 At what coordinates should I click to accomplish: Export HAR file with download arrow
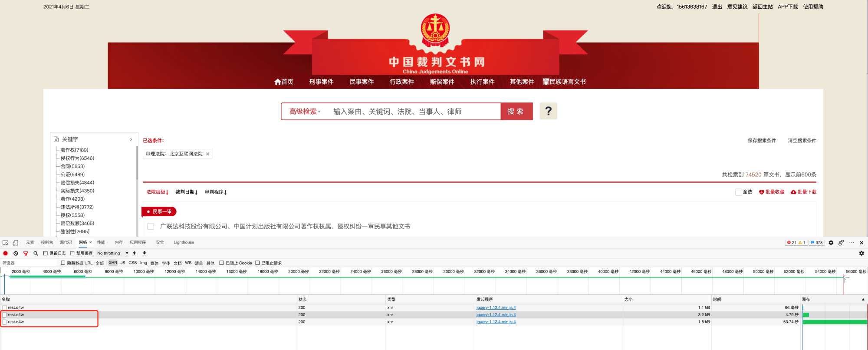coord(145,253)
